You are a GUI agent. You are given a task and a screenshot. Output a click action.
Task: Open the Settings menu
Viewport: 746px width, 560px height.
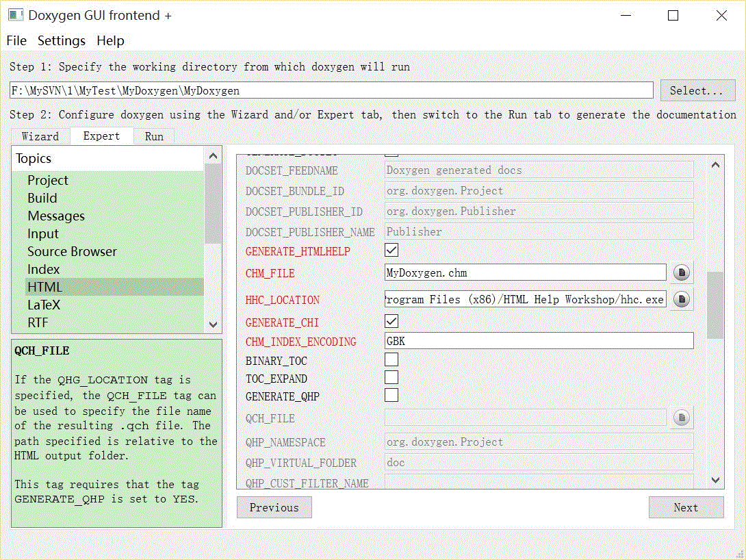62,41
